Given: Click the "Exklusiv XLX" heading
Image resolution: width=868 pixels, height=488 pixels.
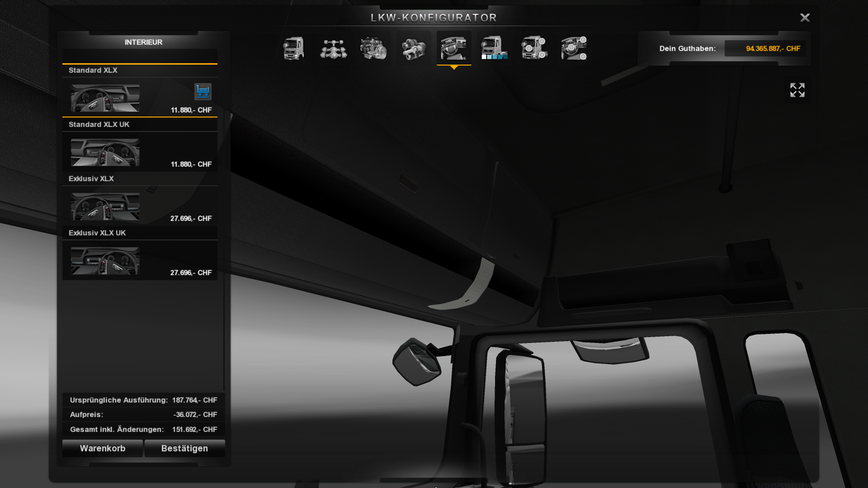Looking at the screenshot, I should click(91, 178).
